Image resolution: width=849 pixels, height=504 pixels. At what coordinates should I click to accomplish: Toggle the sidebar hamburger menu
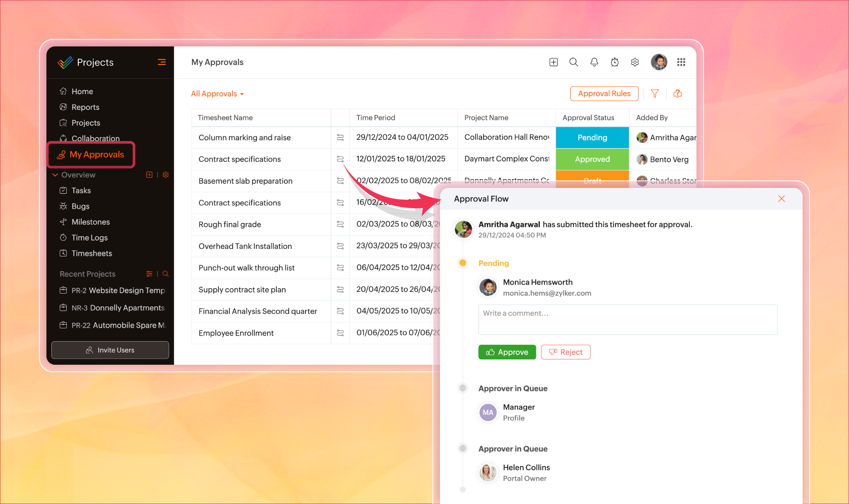pyautogui.click(x=162, y=62)
